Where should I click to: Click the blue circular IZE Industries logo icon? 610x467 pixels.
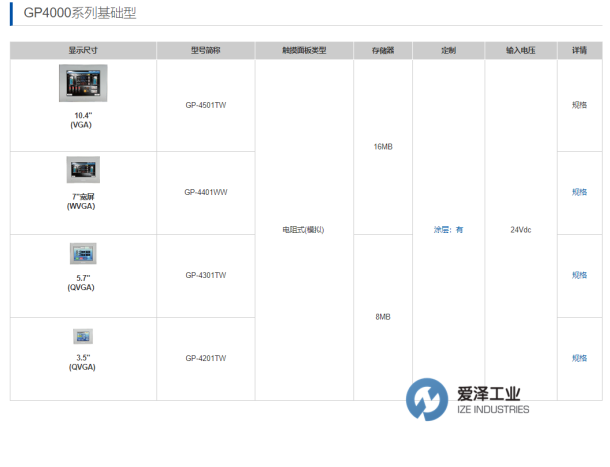point(430,401)
